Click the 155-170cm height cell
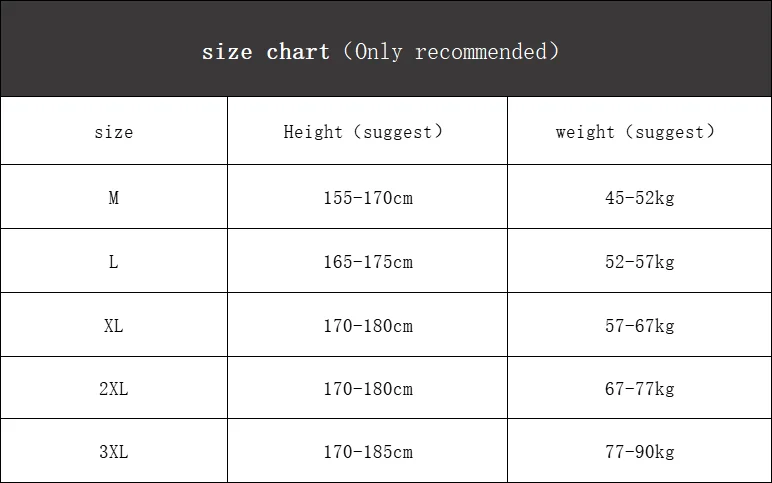 (x=367, y=198)
